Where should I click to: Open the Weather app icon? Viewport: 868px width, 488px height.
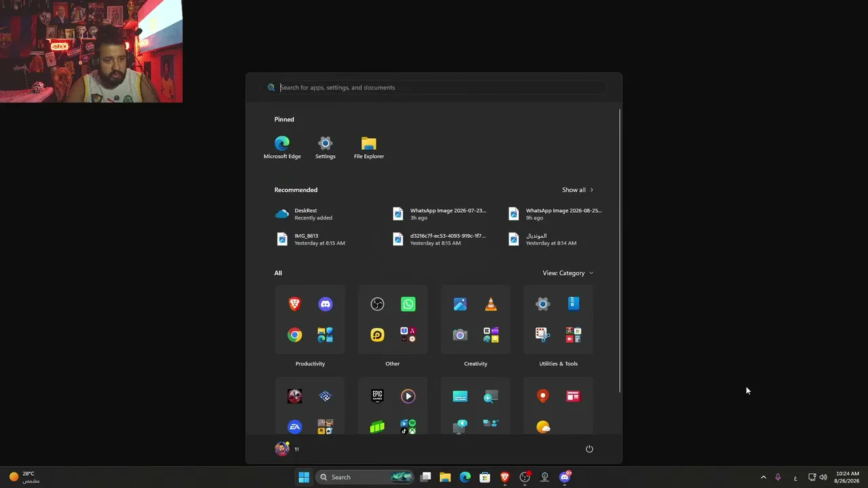click(x=542, y=426)
